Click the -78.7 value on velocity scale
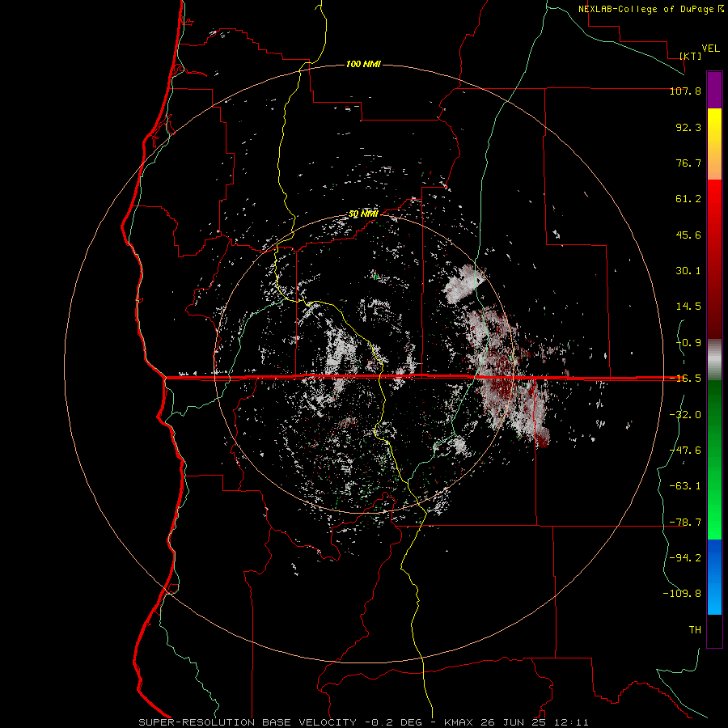The width and height of the screenshot is (728, 728). 685,523
